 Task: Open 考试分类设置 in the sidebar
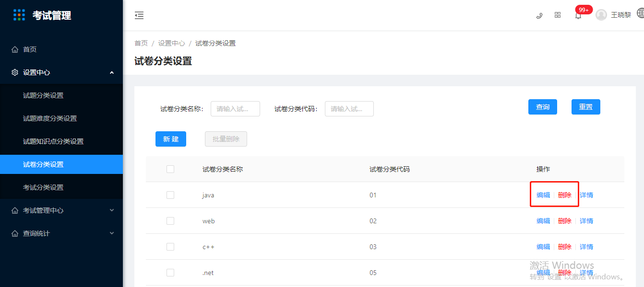click(x=61, y=187)
